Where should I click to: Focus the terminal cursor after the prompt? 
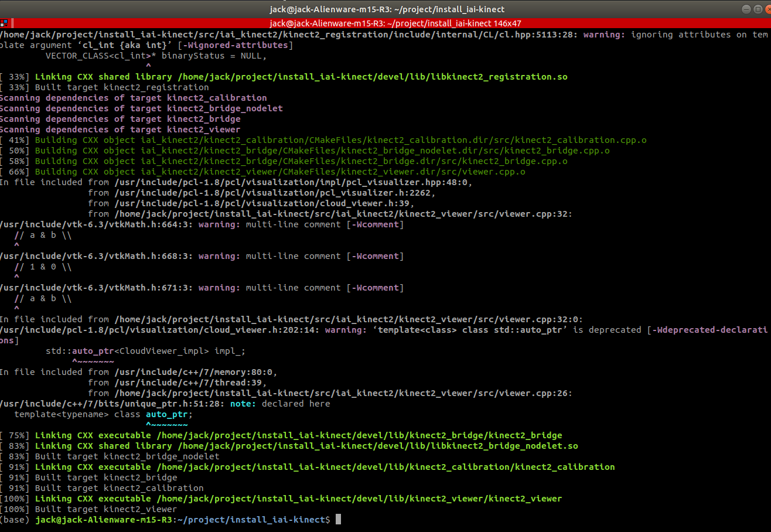[x=338, y=520]
